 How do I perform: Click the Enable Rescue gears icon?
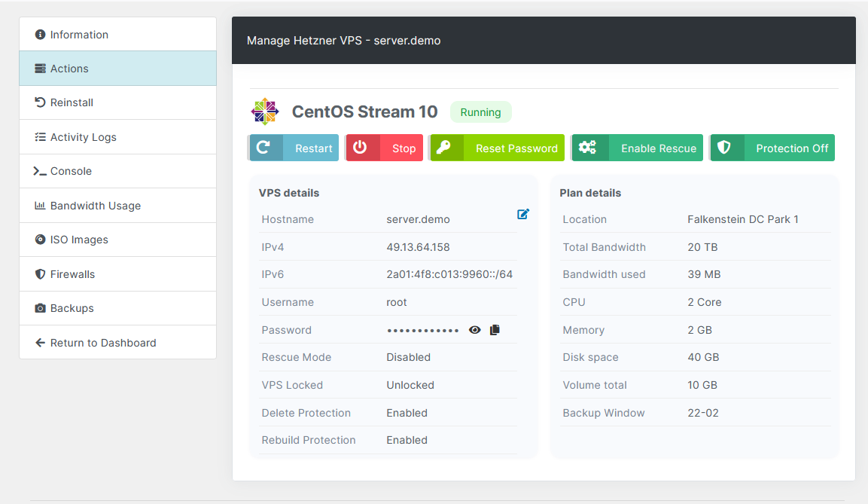[587, 148]
